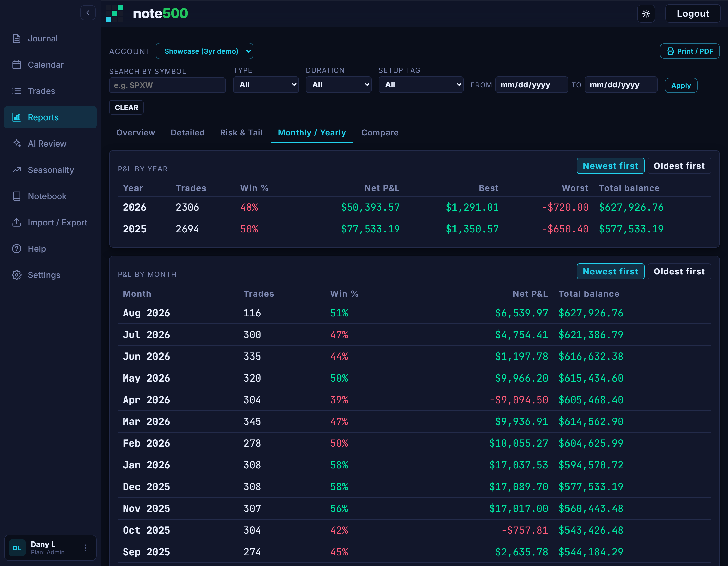Click the Settings gear icon
The width and height of the screenshot is (728, 566).
17,275
